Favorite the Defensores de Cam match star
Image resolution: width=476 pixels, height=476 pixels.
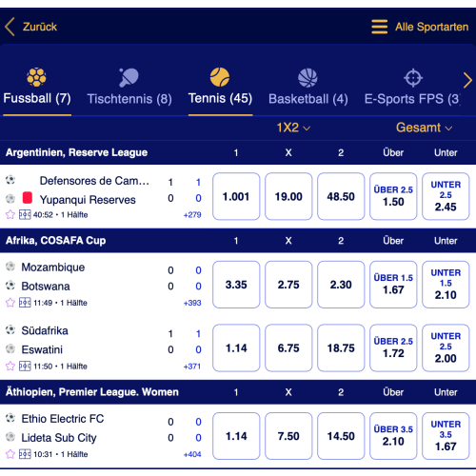coord(10,214)
